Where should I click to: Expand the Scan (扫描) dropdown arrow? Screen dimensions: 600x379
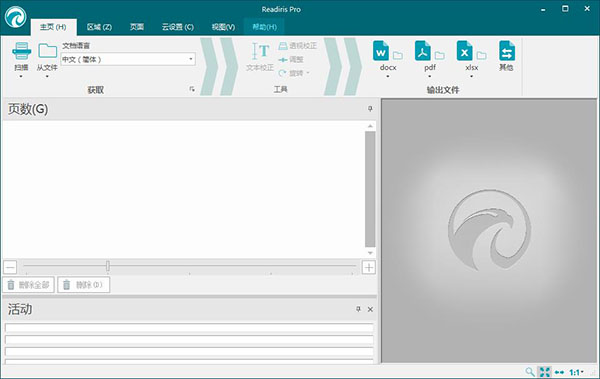tap(21, 77)
